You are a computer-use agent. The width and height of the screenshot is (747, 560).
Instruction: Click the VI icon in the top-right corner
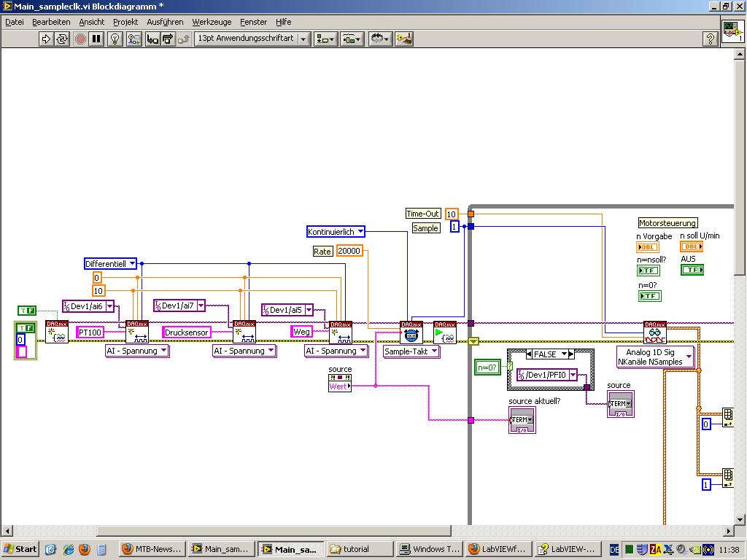click(x=732, y=31)
